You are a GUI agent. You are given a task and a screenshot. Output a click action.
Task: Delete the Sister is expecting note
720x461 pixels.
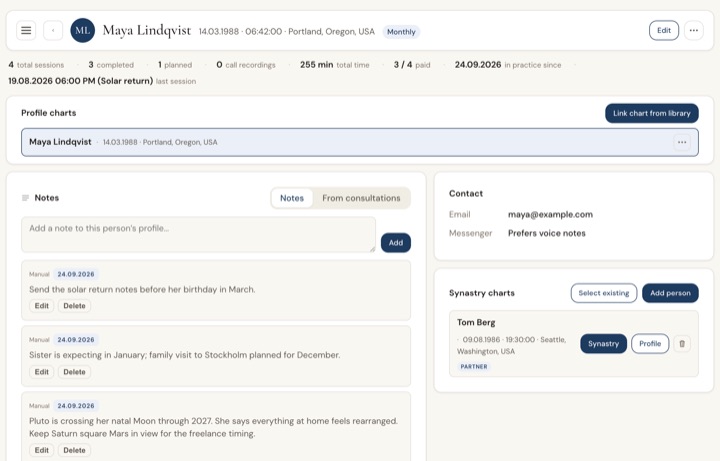[74, 372]
